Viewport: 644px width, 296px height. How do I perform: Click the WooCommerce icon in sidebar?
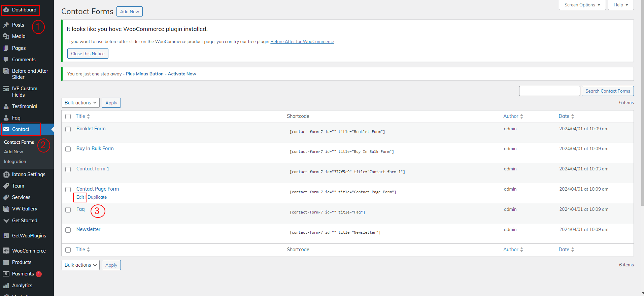click(x=6, y=251)
